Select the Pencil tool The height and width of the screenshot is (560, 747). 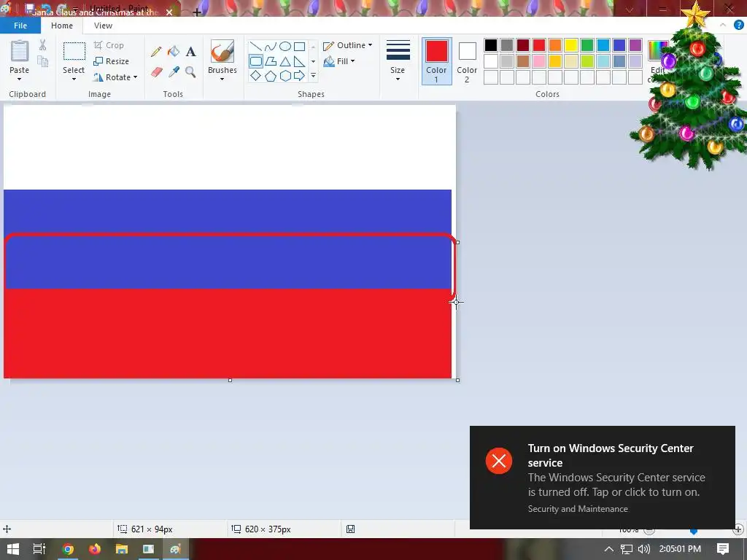coord(156,52)
